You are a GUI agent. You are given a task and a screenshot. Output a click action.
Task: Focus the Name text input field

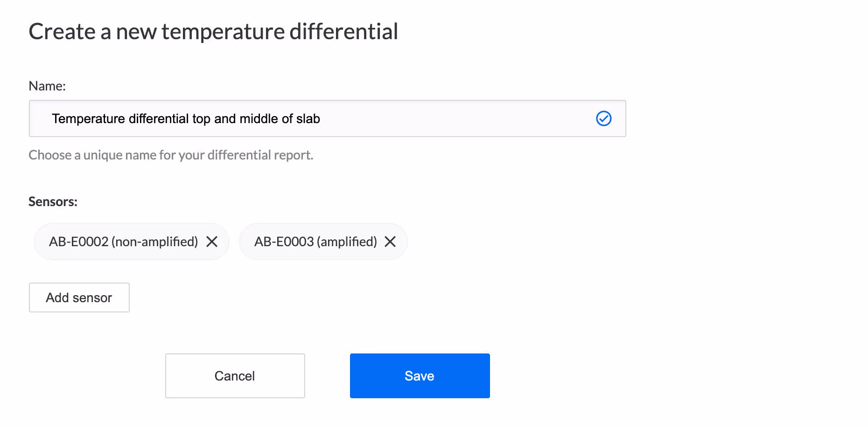(327, 118)
